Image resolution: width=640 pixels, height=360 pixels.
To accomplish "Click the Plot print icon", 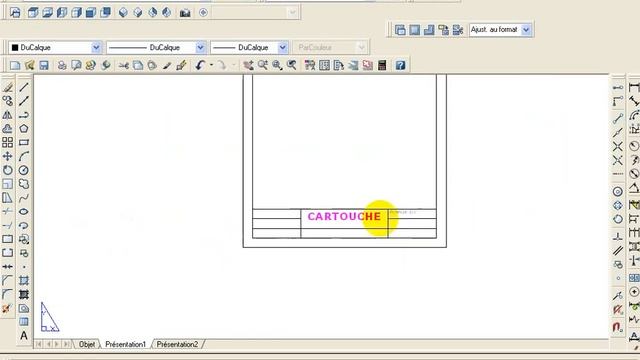I will pos(62,65).
